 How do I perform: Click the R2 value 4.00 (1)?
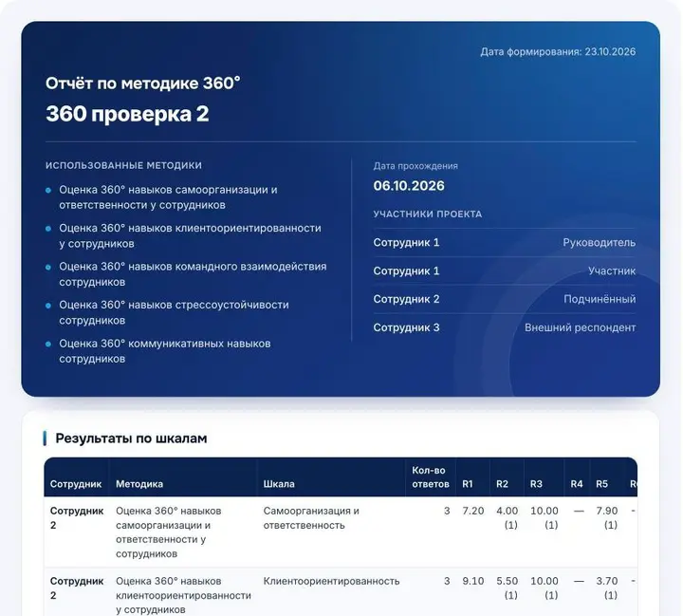click(507, 517)
